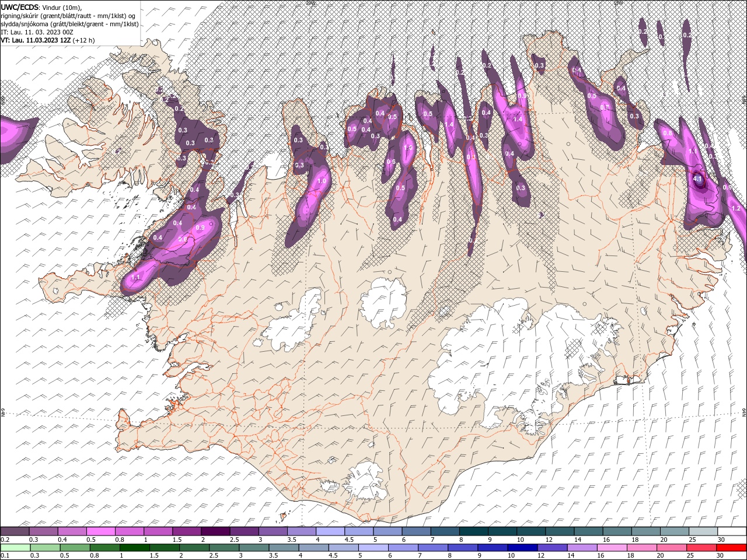Select darkest purple snowfall swatch between 2 and 2.5

[x=215, y=531]
